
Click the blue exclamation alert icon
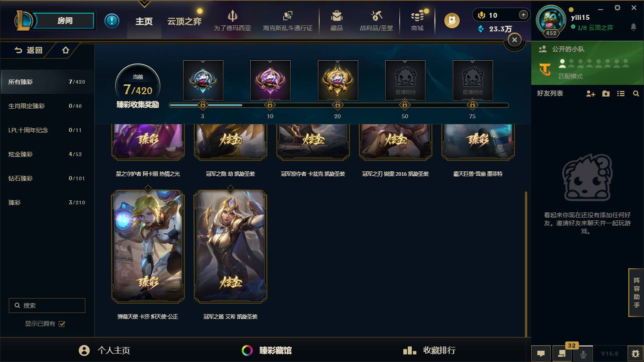tap(112, 21)
